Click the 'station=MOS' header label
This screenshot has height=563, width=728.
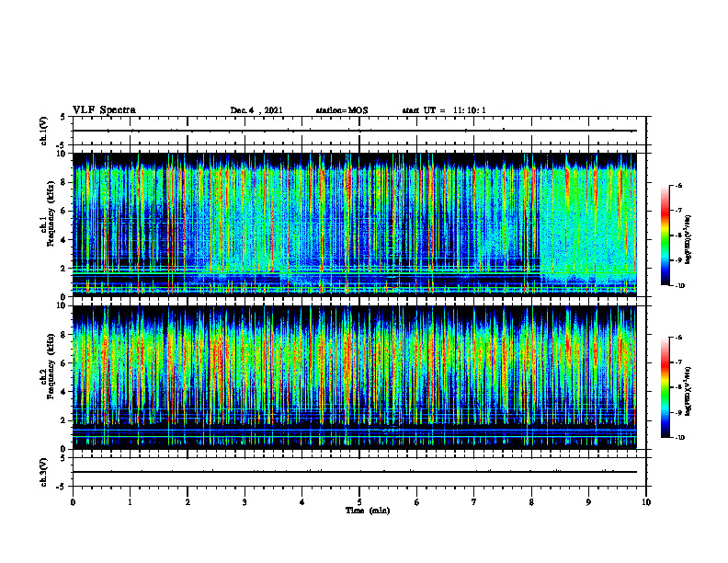342,110
